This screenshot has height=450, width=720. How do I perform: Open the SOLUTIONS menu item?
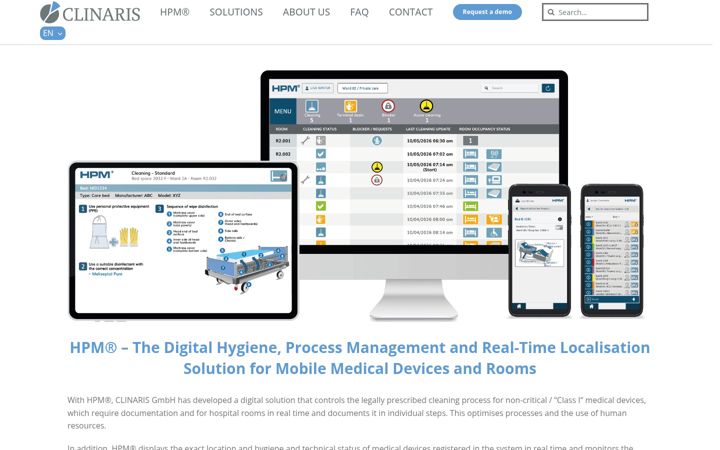tap(236, 12)
